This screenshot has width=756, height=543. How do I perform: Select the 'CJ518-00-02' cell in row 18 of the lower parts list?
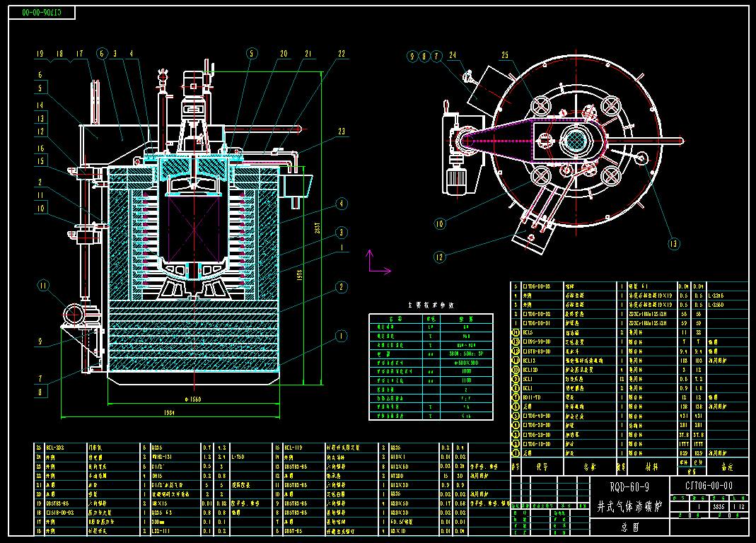point(66,513)
